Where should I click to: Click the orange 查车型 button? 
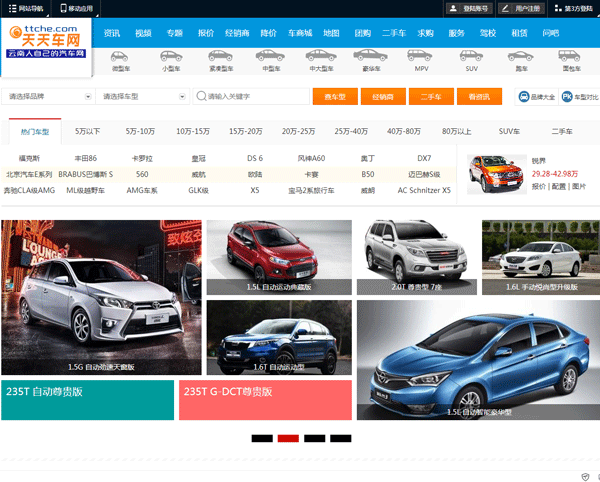335,96
